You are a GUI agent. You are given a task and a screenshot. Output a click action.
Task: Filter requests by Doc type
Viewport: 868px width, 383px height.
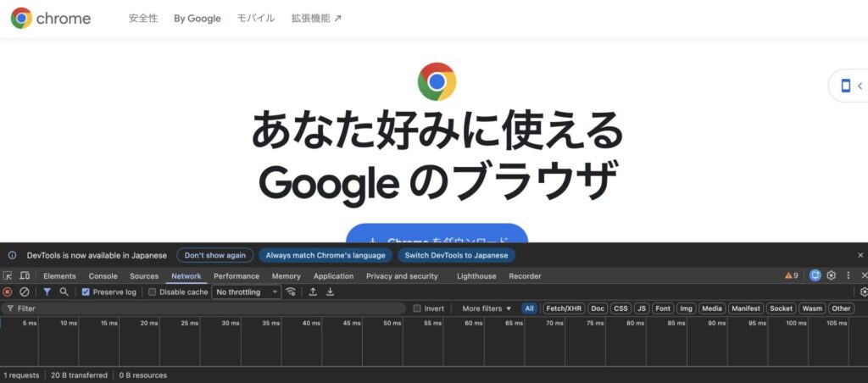598,308
